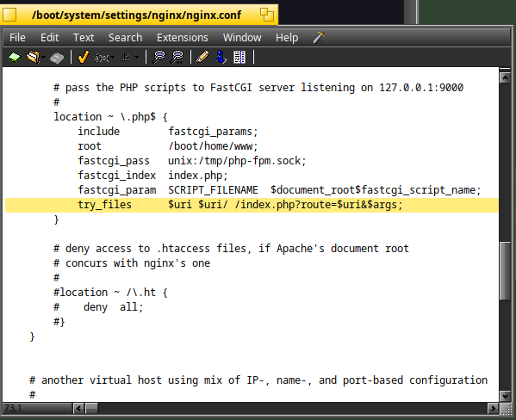Click the wand icon in the menu bar
This screenshot has height=420, width=516.
(x=320, y=37)
